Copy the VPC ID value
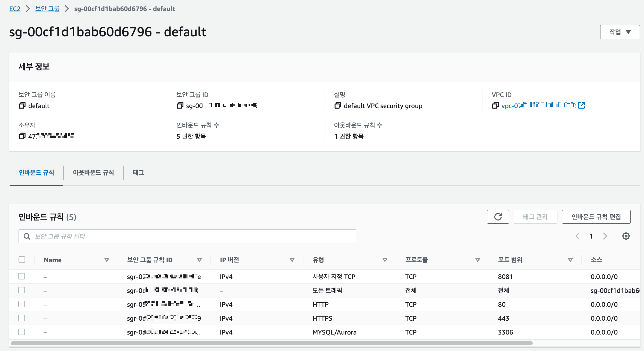 [495, 106]
